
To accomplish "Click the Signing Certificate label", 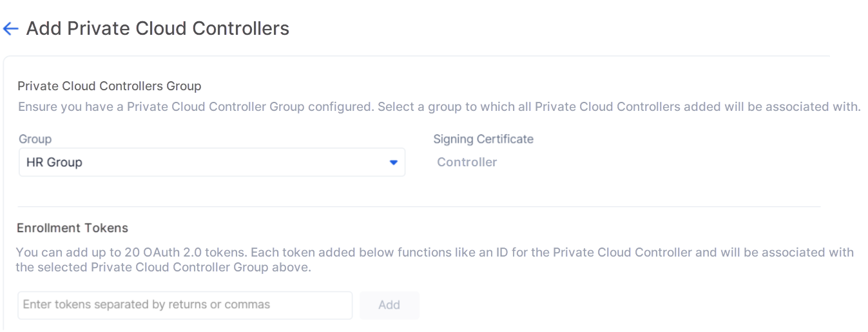I will (x=483, y=139).
